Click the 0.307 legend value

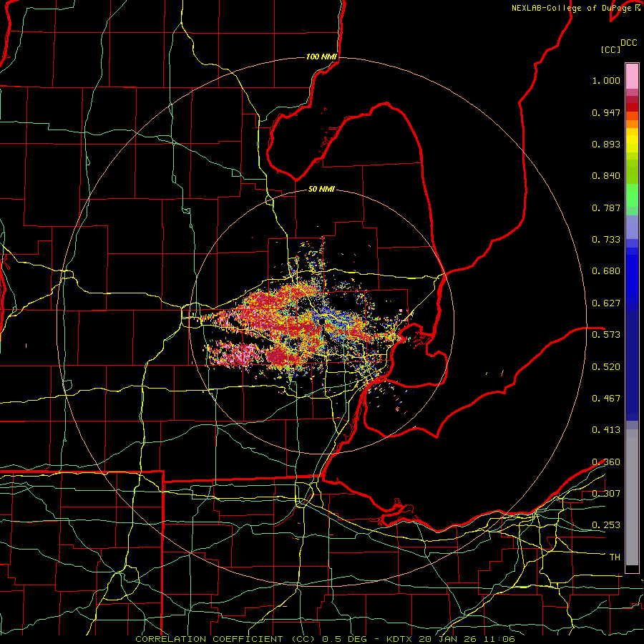click(606, 494)
